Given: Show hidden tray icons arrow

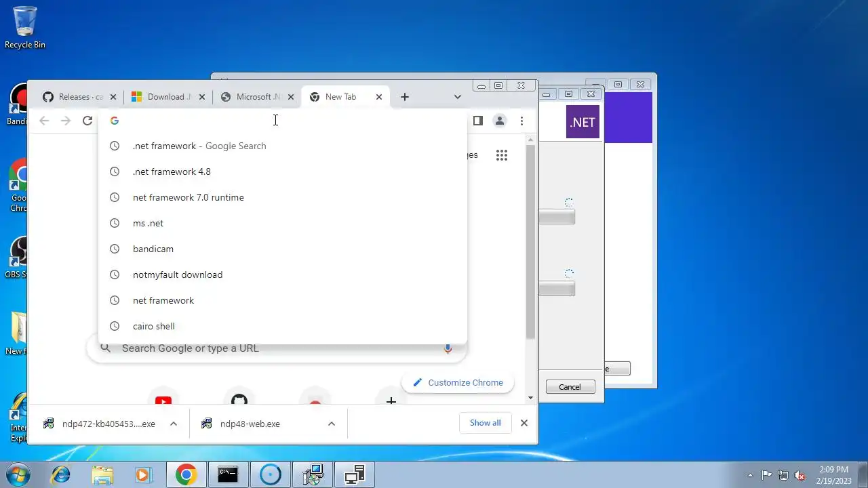Looking at the screenshot, I should coord(750,475).
